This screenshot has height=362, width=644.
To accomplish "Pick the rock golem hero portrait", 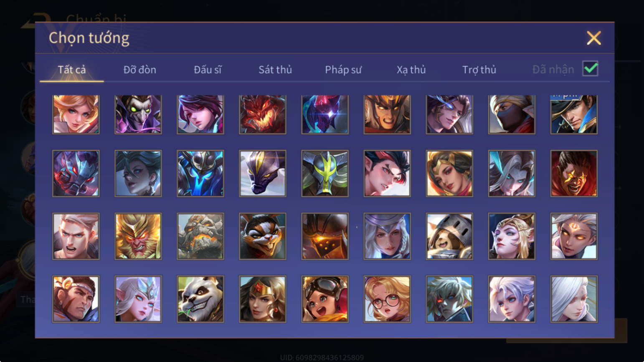I will (x=200, y=236).
